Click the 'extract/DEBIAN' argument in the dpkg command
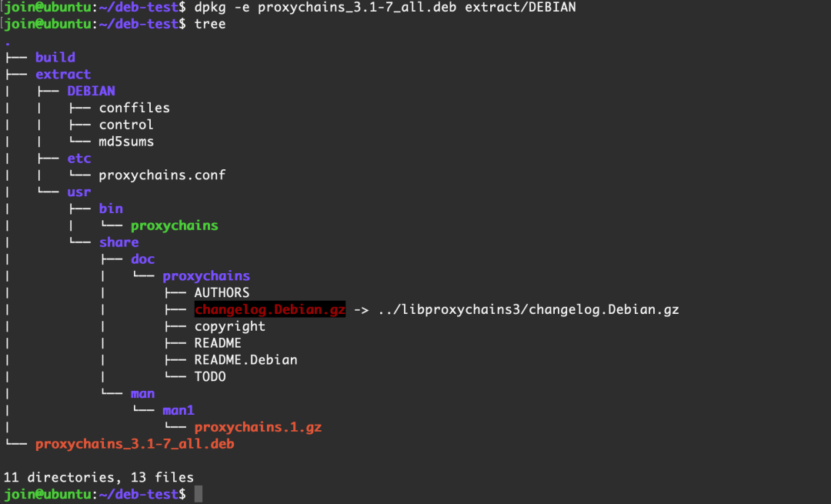Viewport: 831px width, 504px height. click(520, 8)
